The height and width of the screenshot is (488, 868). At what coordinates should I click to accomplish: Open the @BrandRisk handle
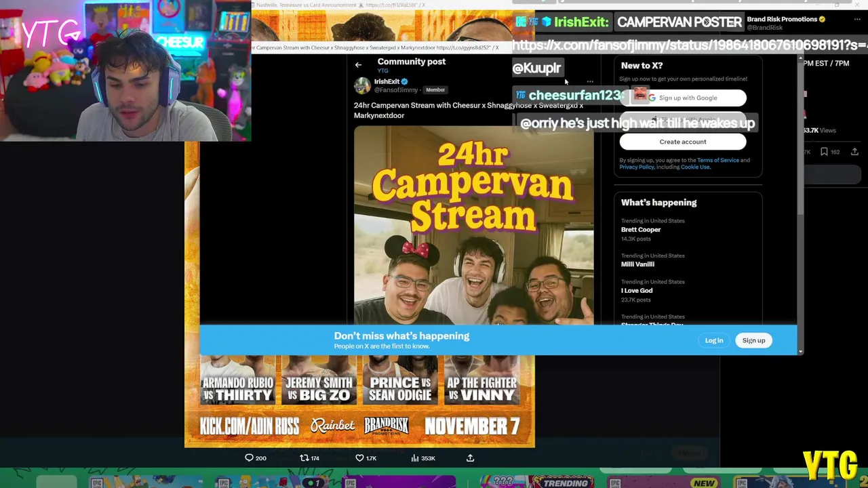coord(764,28)
